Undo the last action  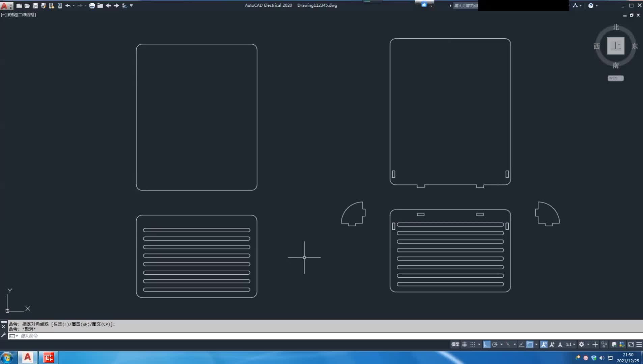coord(68,5)
